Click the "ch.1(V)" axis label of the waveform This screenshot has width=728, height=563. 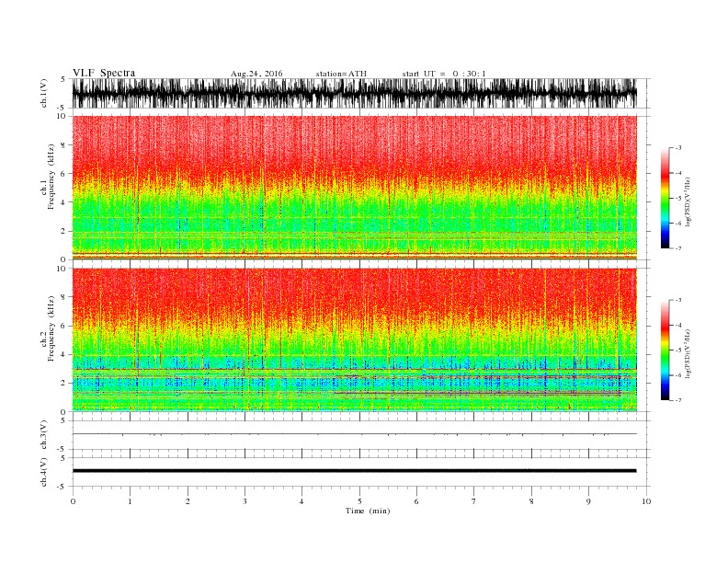point(43,93)
